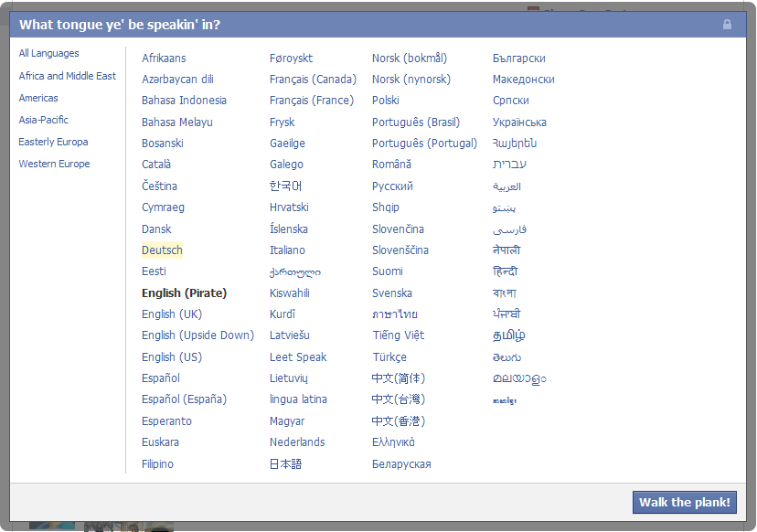
Task: Switch to Leet Speak
Action: (298, 357)
